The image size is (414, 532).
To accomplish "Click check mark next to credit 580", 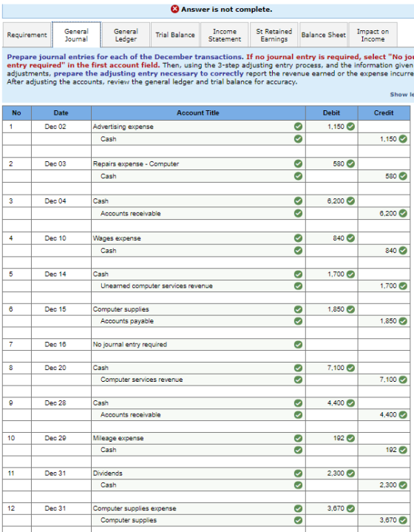I will 403,176.
